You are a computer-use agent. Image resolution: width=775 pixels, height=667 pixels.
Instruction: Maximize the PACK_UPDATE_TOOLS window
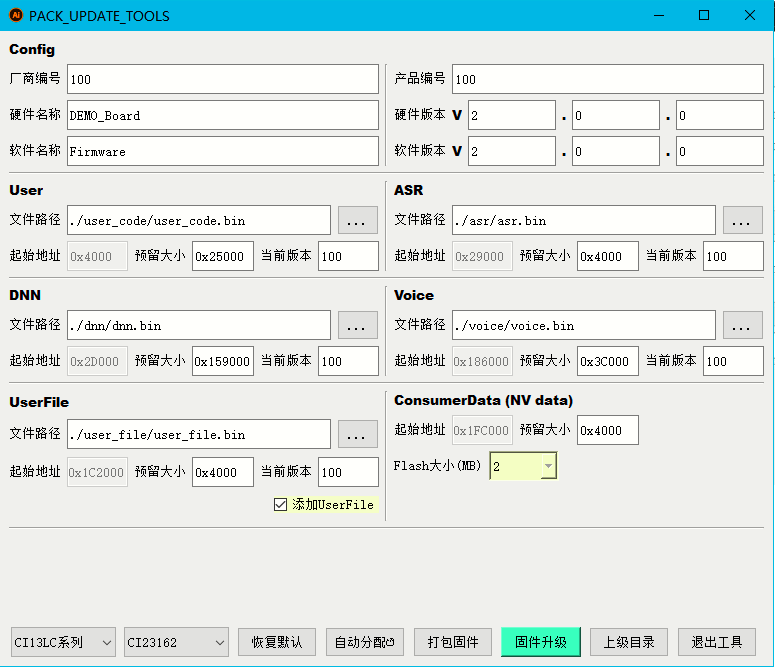point(704,15)
